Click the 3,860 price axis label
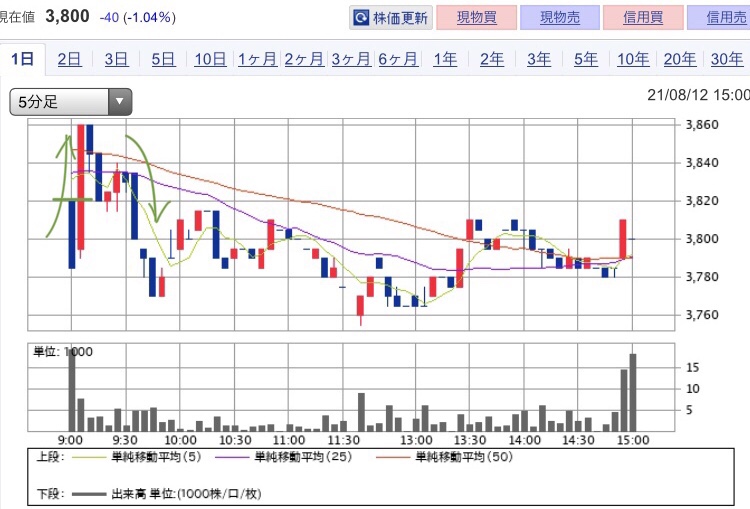750x509 pixels. [702, 125]
